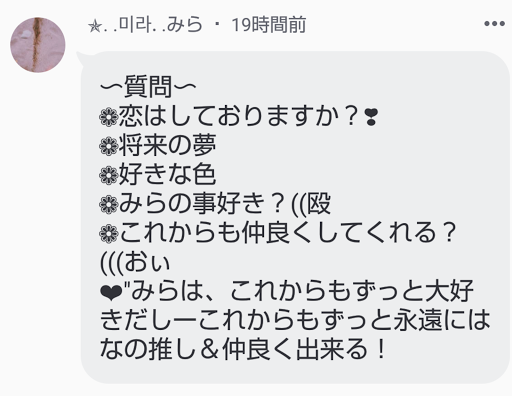Open the three-dot more options menu
512x396 pixels.
pos(494,24)
